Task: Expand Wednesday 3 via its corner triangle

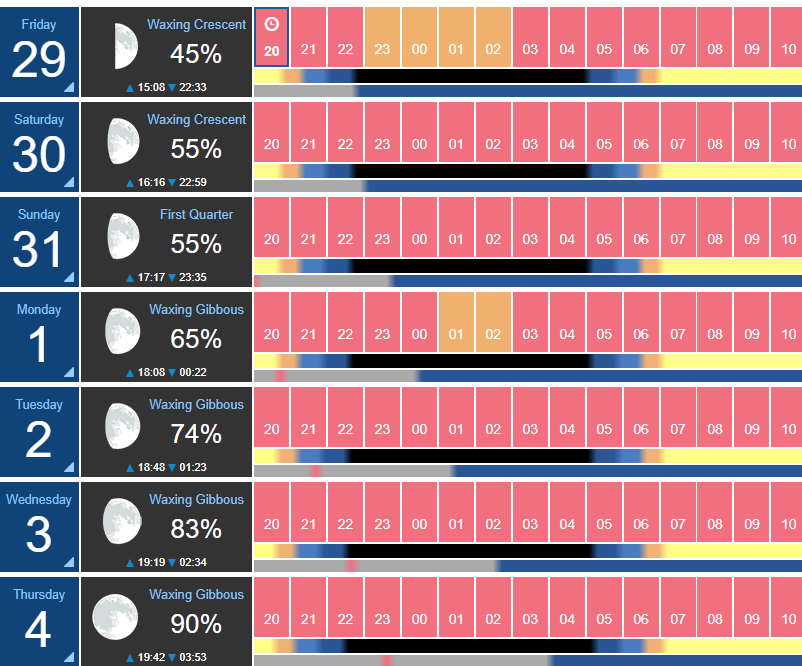Action: pos(69,562)
